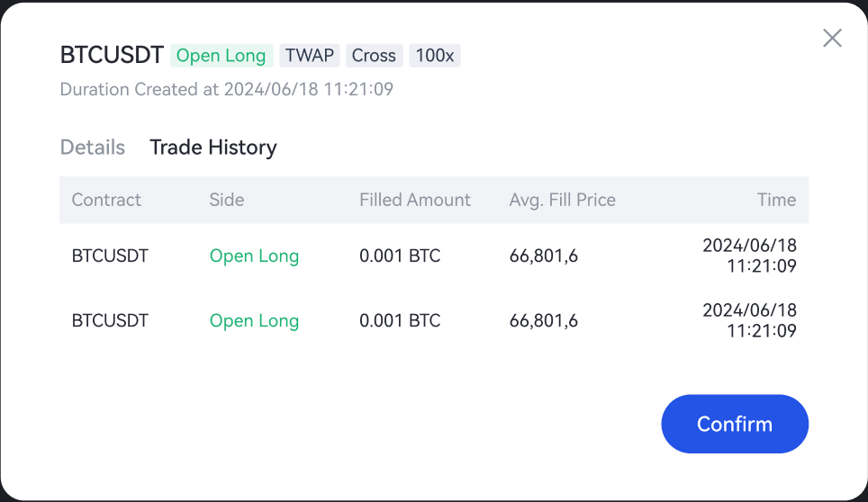The image size is (868, 502).
Task: Click the Cross margin mode tag
Action: click(x=374, y=56)
